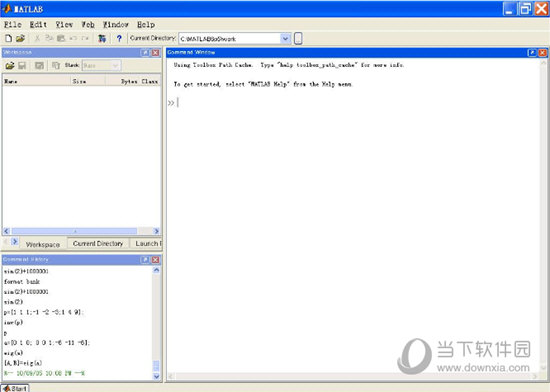Minimize the MATLAB window
Viewport: 550px width, 392px height.
(510, 9)
